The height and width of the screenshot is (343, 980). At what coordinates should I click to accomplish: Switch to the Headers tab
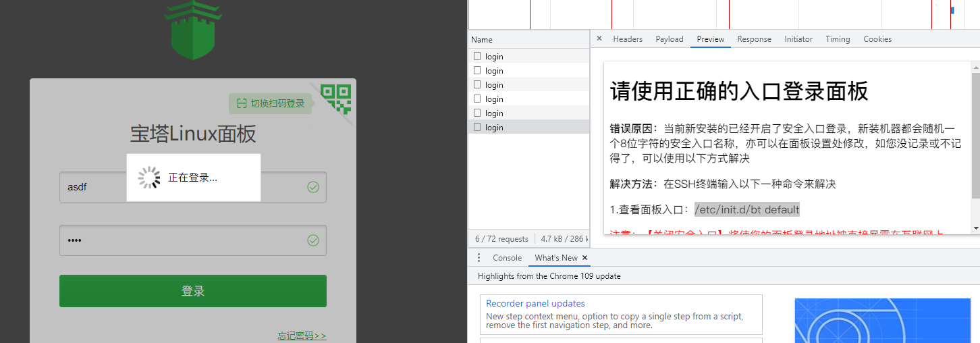click(x=628, y=39)
